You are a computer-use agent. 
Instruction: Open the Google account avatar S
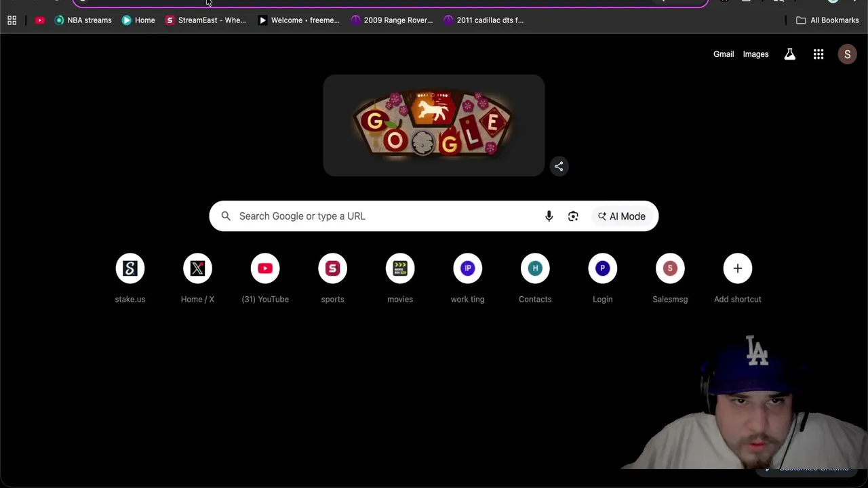click(847, 54)
